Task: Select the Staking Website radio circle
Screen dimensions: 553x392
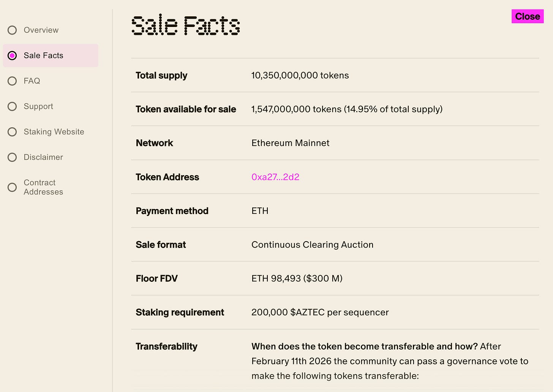Action: 12,132
